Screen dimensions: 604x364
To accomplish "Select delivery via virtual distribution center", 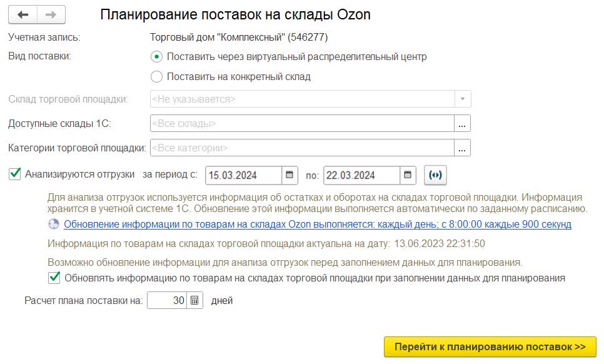I will [156, 57].
